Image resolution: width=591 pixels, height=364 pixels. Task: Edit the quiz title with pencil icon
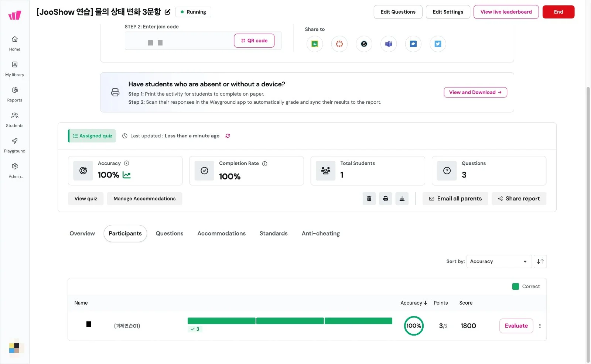tap(167, 12)
